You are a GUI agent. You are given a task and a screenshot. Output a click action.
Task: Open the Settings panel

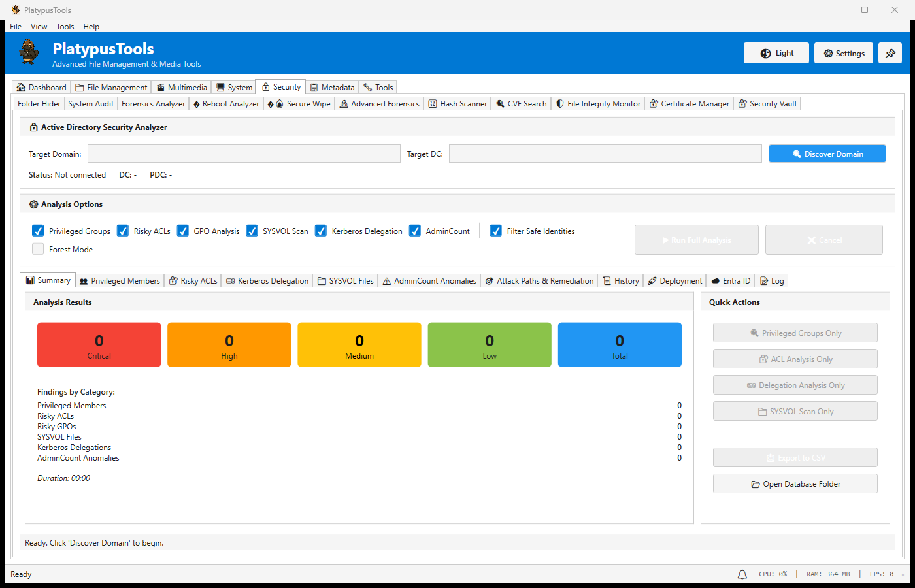click(x=843, y=53)
